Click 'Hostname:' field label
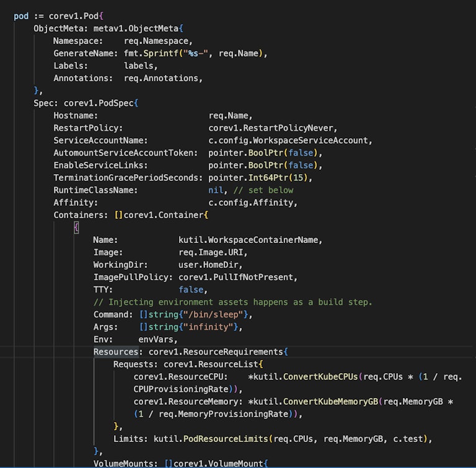Screen dimensions: 476x468 pos(76,116)
